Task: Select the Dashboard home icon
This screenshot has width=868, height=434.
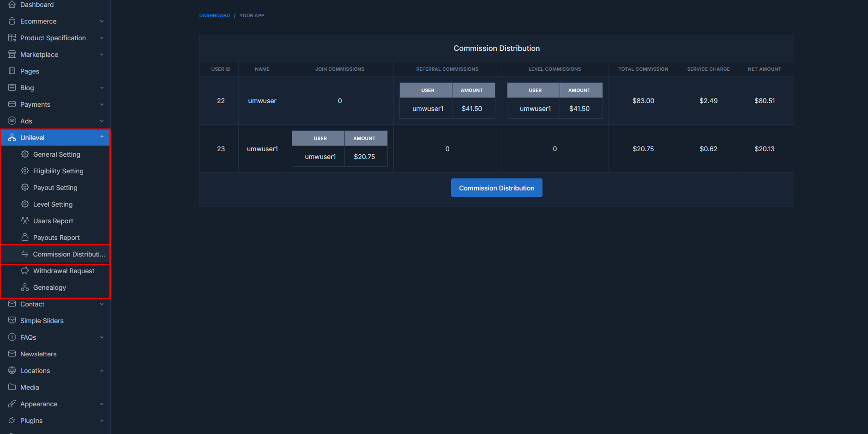Action: tap(12, 5)
